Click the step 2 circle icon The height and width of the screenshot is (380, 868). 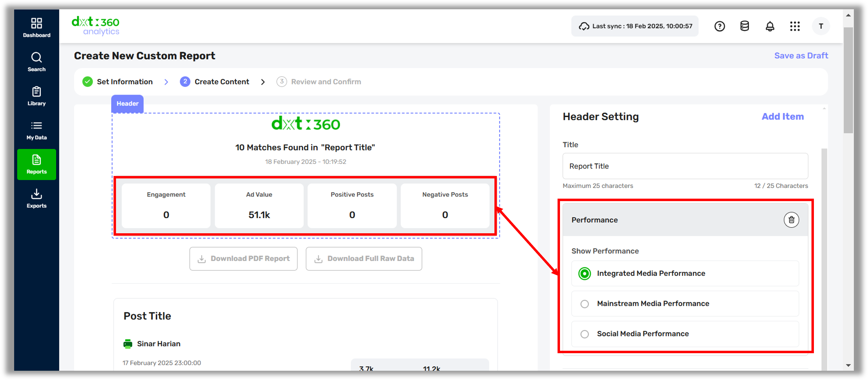pos(185,82)
